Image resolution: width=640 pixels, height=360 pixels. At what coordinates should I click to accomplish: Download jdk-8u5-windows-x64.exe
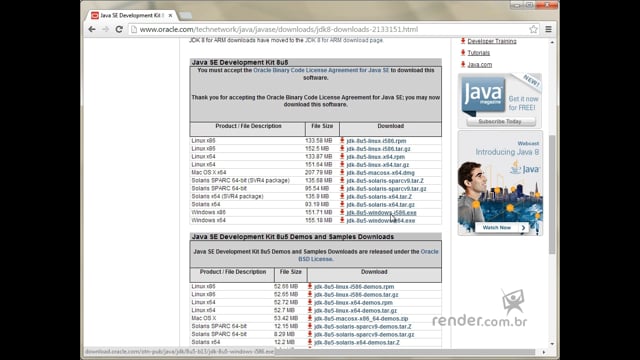381,221
